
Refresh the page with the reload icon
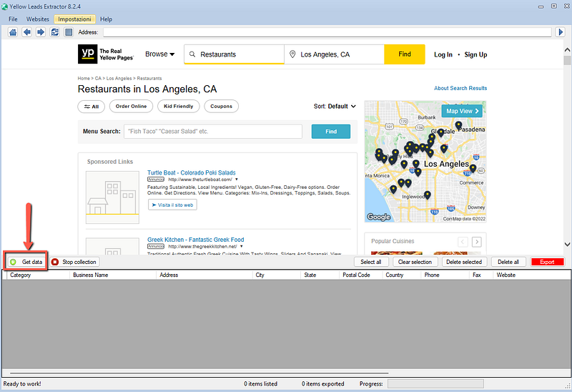pos(55,32)
